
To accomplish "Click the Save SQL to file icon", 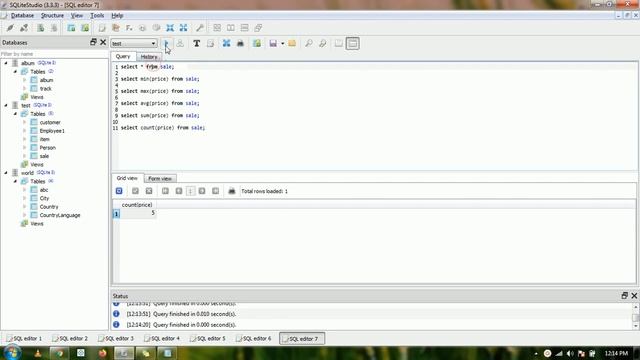I will [x=273, y=43].
